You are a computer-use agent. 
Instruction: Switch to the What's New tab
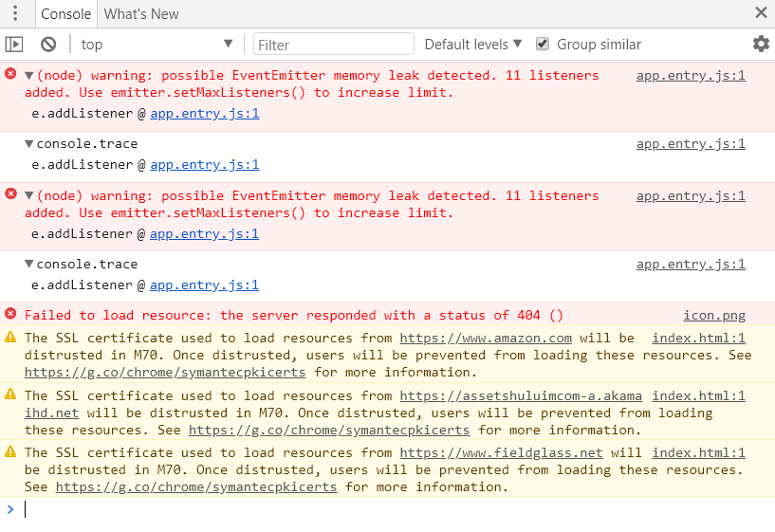point(140,14)
